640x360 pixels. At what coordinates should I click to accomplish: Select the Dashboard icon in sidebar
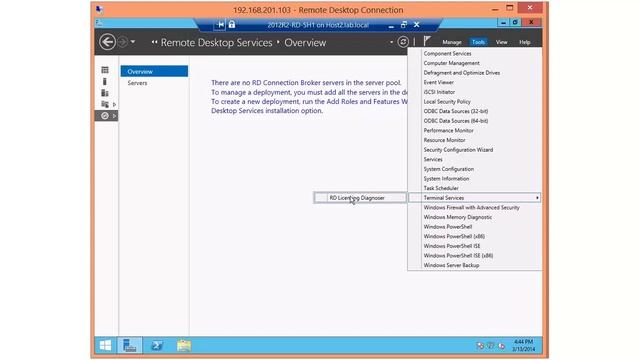click(105, 70)
